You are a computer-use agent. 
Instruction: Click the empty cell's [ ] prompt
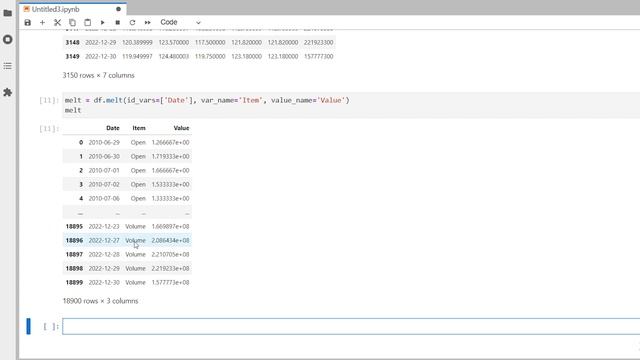point(51,327)
